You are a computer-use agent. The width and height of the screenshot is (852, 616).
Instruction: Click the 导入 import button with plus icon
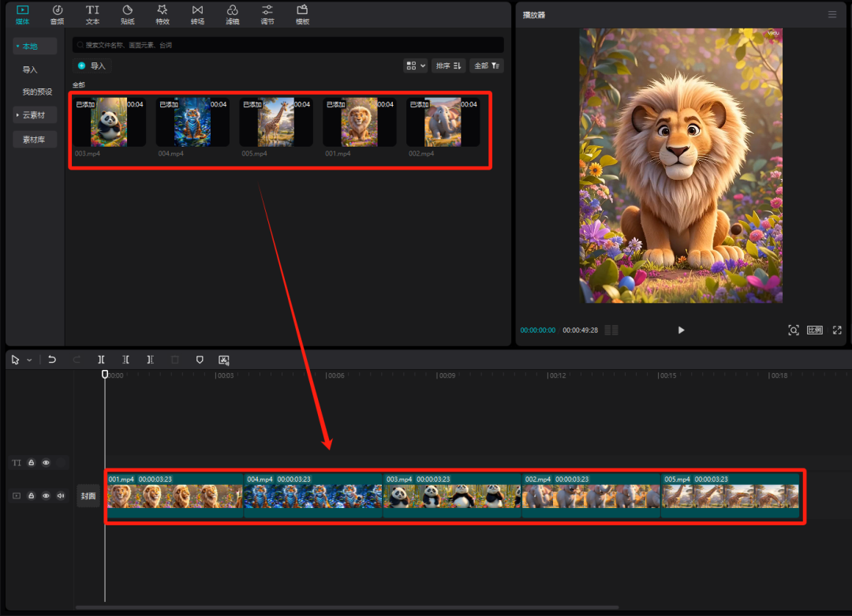click(91, 66)
